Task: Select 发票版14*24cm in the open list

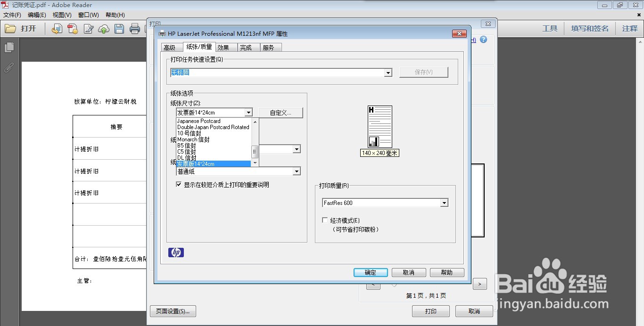Action: (x=214, y=164)
